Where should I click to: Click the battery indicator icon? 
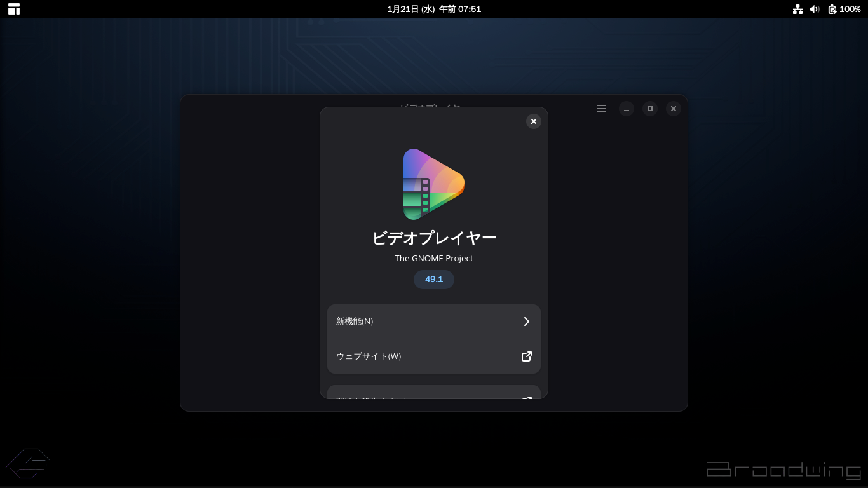pos(832,9)
